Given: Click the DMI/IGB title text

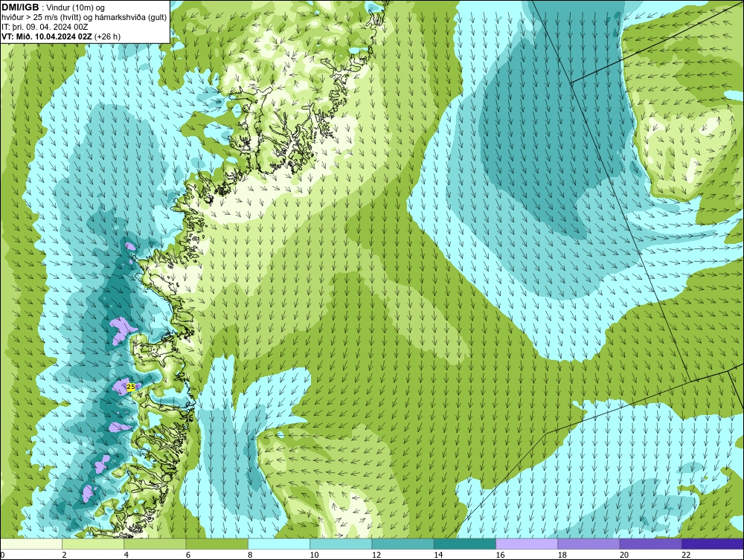Looking at the screenshot, I should coord(21,7).
